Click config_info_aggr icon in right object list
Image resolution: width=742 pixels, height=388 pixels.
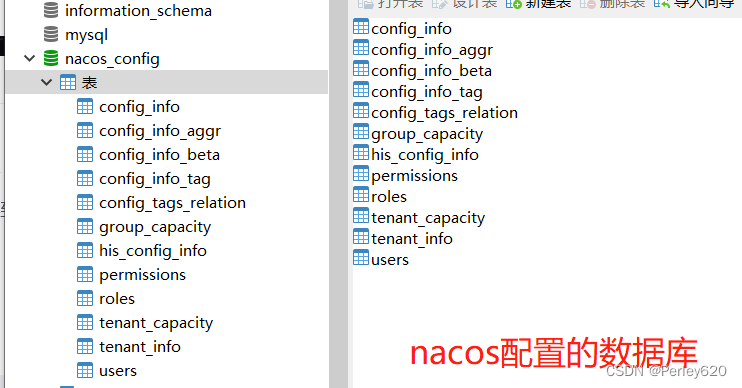tap(361, 48)
